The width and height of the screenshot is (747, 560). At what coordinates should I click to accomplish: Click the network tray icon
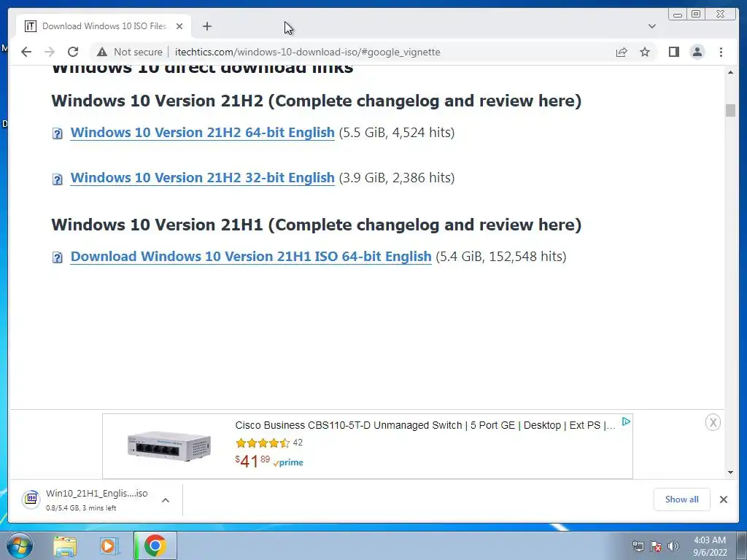coord(638,546)
